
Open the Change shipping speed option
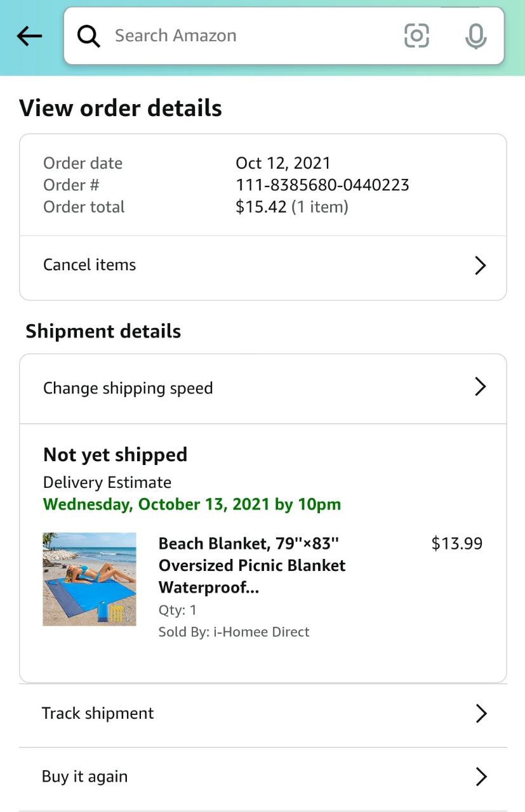click(x=128, y=388)
